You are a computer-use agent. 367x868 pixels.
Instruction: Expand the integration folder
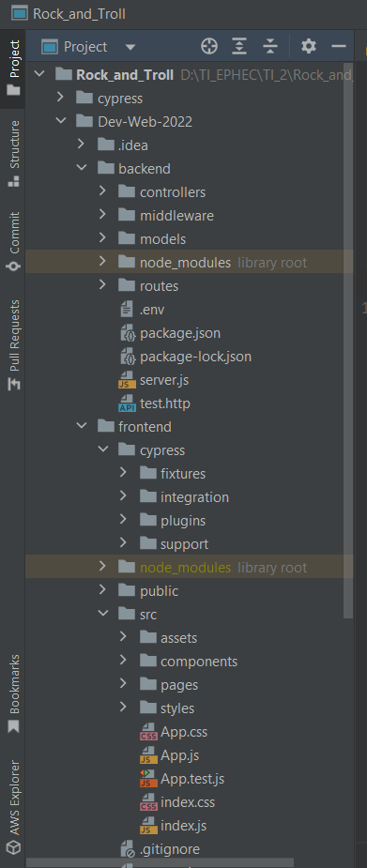point(123,496)
